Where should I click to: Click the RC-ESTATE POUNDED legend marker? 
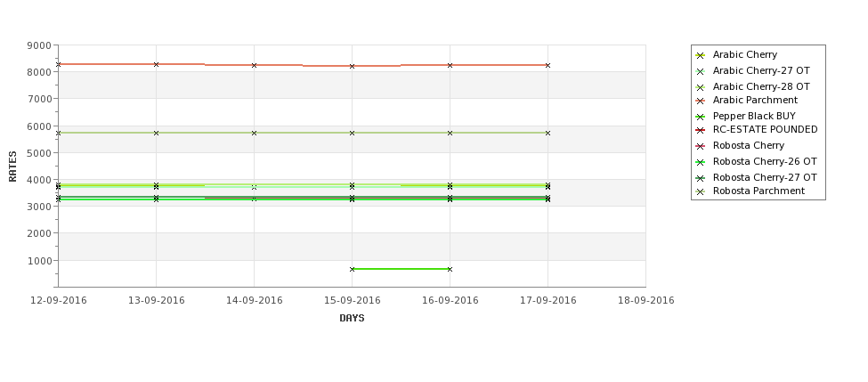point(700,130)
